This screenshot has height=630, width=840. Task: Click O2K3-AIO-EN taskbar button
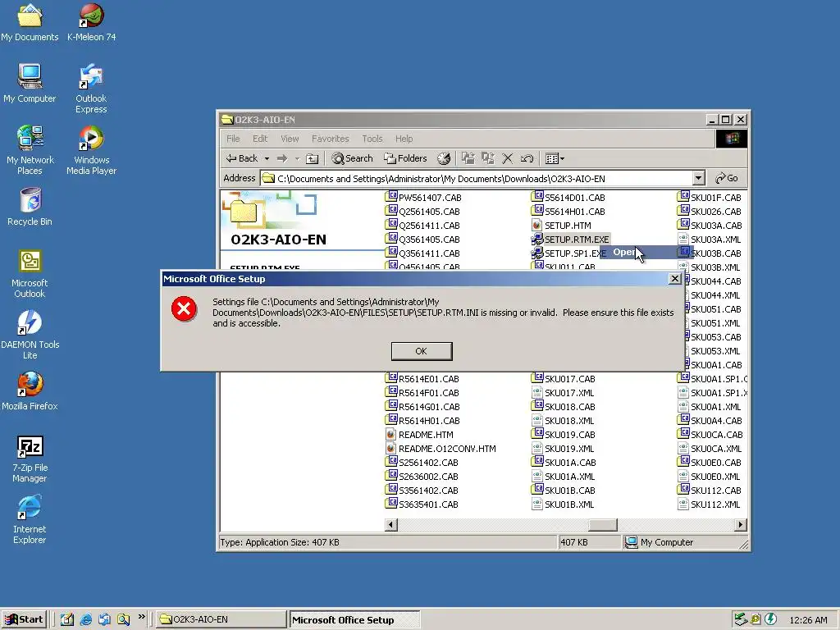tap(221, 620)
